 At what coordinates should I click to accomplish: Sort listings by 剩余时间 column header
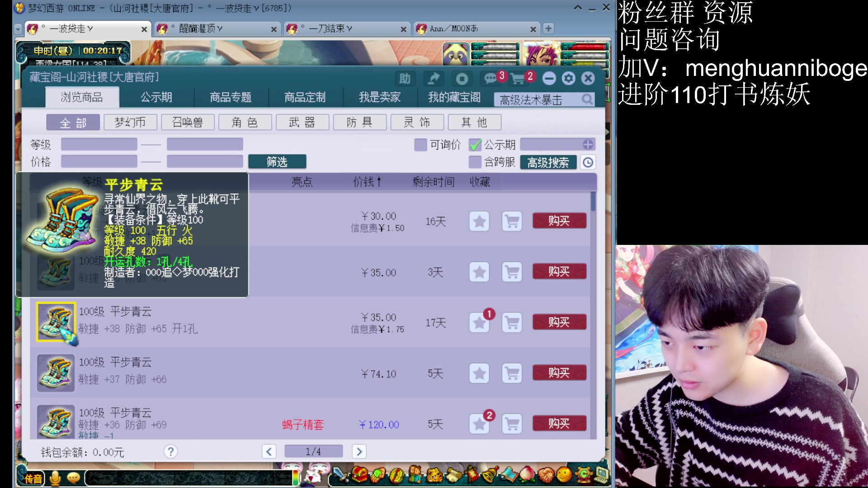pyautogui.click(x=433, y=182)
